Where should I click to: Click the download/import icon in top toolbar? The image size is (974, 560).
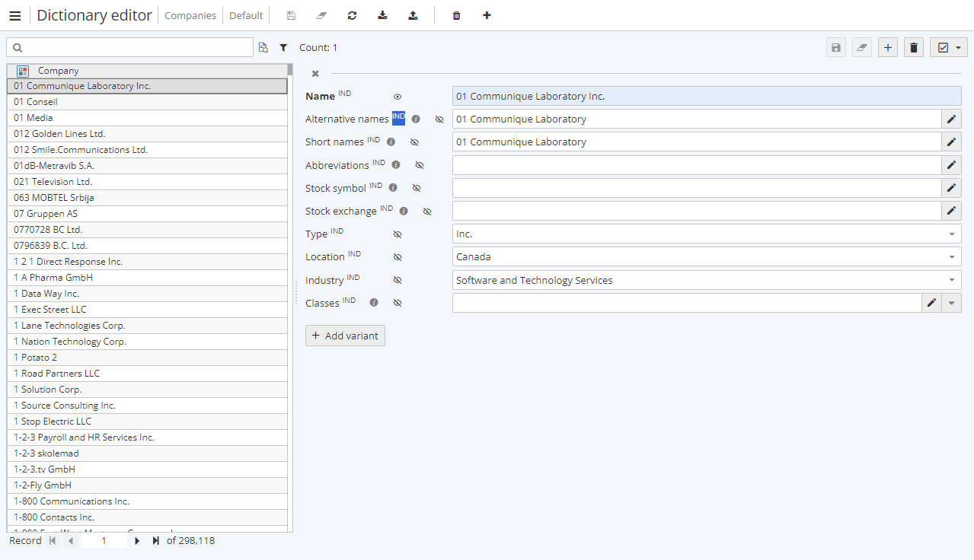pyautogui.click(x=382, y=15)
